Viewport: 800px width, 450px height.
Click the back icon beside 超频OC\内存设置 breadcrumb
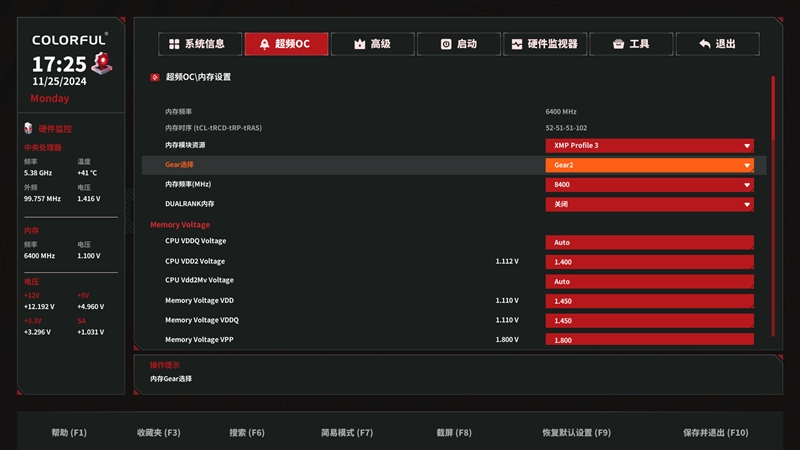[x=155, y=77]
